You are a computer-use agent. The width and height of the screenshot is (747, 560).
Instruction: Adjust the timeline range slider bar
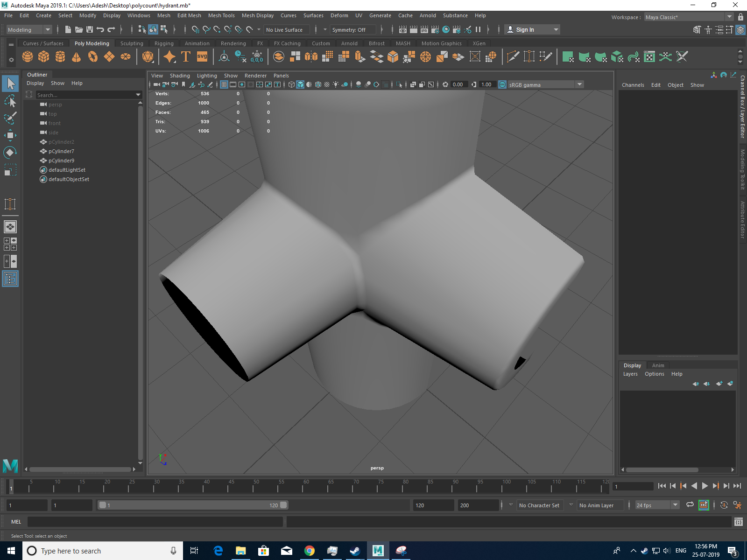click(193, 505)
